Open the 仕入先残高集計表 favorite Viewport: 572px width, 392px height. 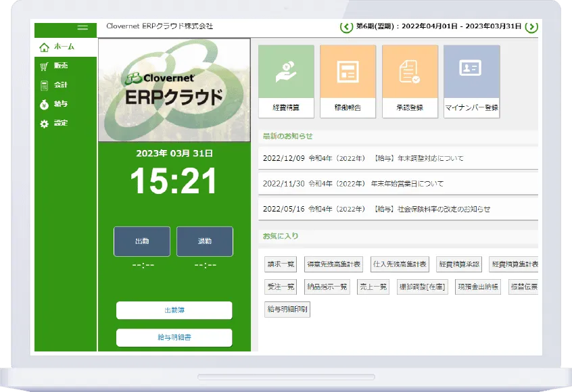pyautogui.click(x=400, y=264)
